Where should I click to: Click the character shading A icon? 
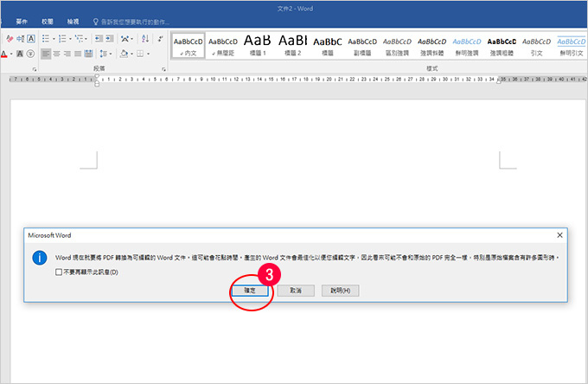coord(20,54)
